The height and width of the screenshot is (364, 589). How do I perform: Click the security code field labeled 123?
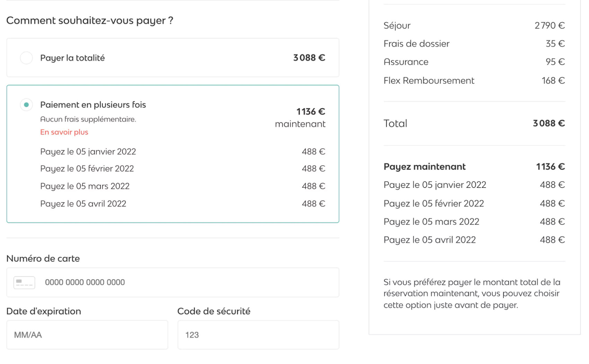(258, 335)
